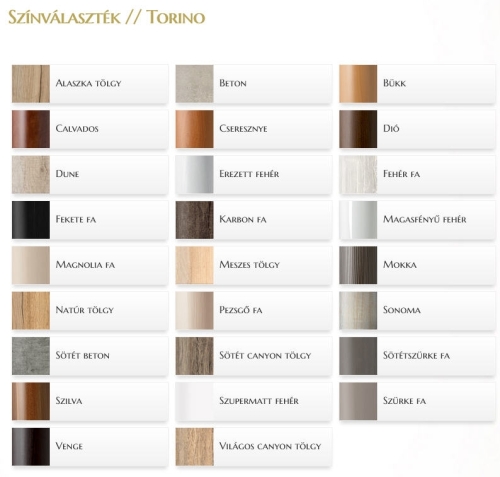The height and width of the screenshot is (477, 500).
Task: Click the 'Beton' label text
Action: click(233, 83)
